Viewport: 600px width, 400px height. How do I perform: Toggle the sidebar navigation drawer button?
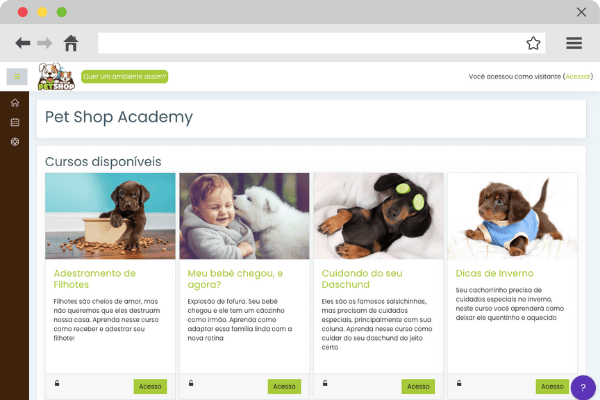tap(17, 77)
